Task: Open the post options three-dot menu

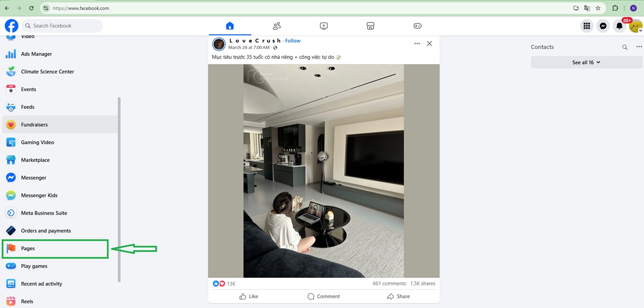Action: pos(417,43)
